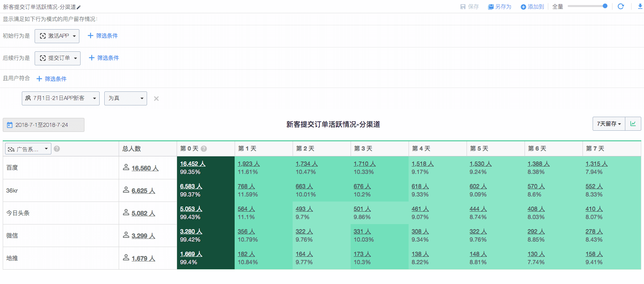Open 今日头条 total users 5,082 人
Screen dimensions: 644x284
[x=143, y=213]
